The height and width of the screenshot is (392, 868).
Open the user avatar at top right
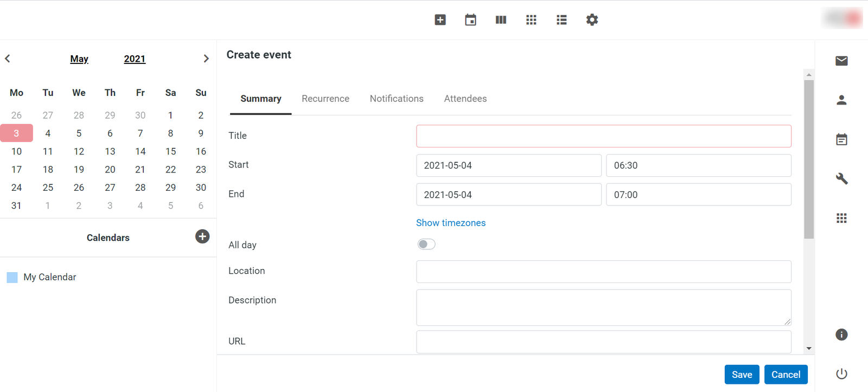pyautogui.click(x=843, y=18)
